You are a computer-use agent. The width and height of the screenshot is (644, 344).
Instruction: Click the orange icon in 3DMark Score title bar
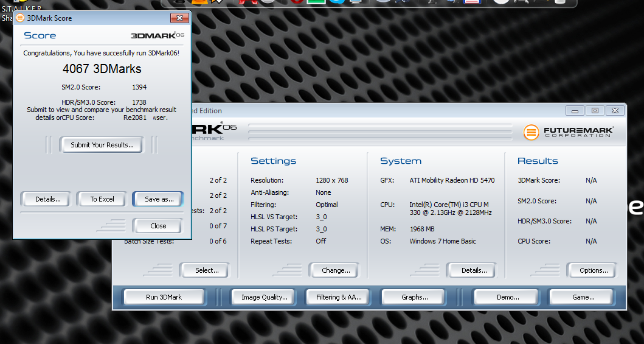pyautogui.click(x=19, y=18)
